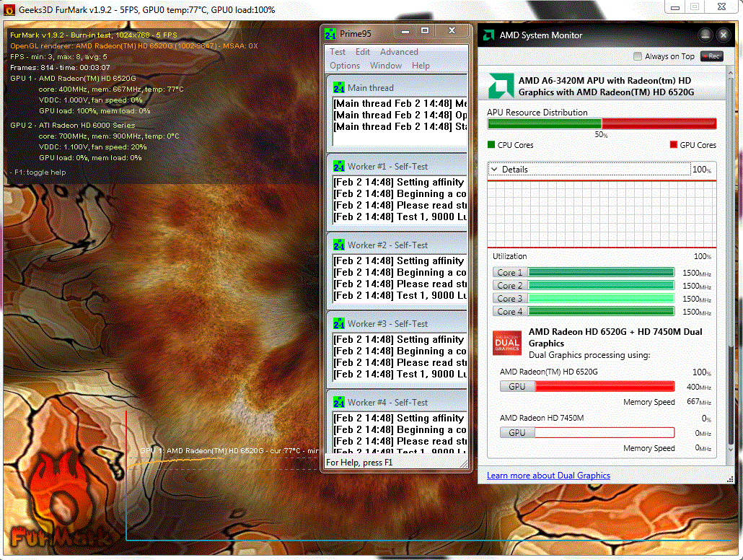The image size is (743, 560).
Task: Enable the Always on Top checkbox
Action: [x=638, y=56]
